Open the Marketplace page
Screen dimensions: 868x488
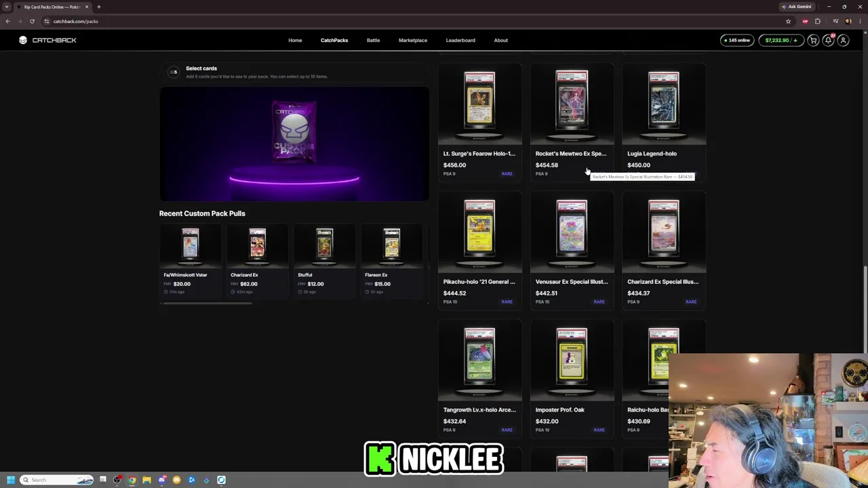pos(413,40)
